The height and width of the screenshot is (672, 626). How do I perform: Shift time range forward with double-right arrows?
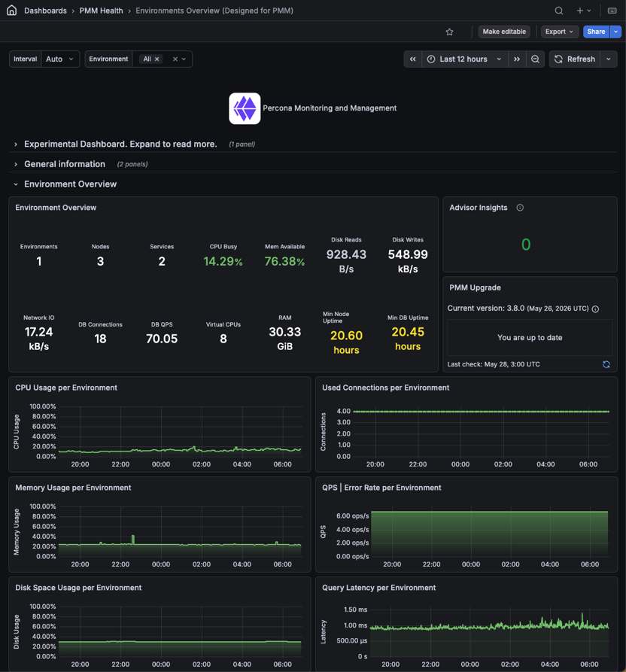[x=517, y=59]
